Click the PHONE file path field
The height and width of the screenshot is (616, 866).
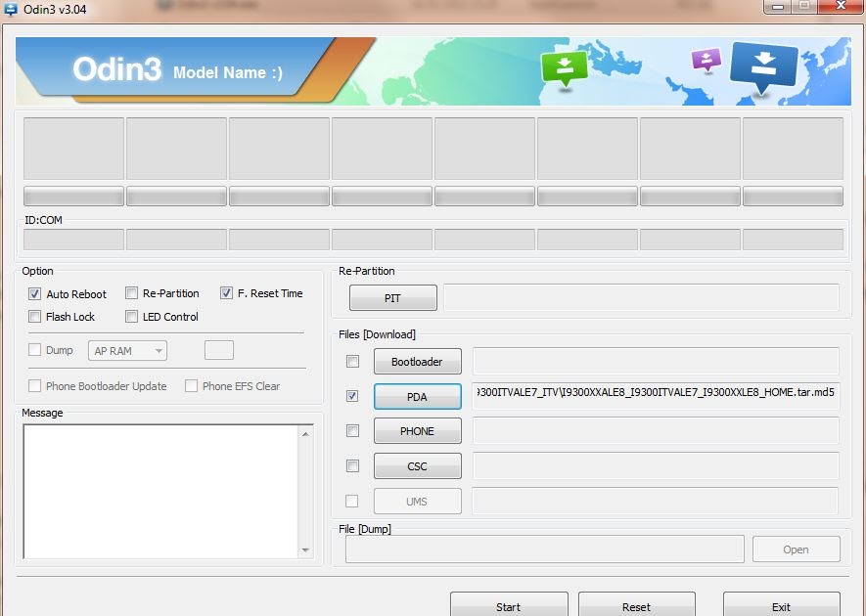tap(657, 430)
